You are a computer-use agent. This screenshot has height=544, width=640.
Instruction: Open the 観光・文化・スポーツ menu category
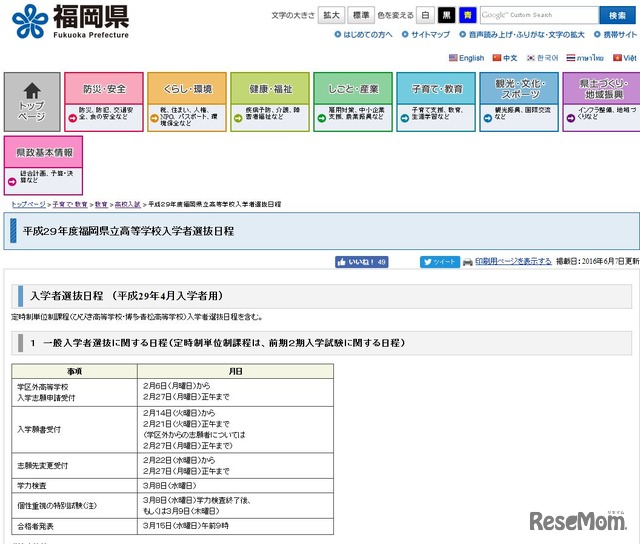tap(519, 89)
